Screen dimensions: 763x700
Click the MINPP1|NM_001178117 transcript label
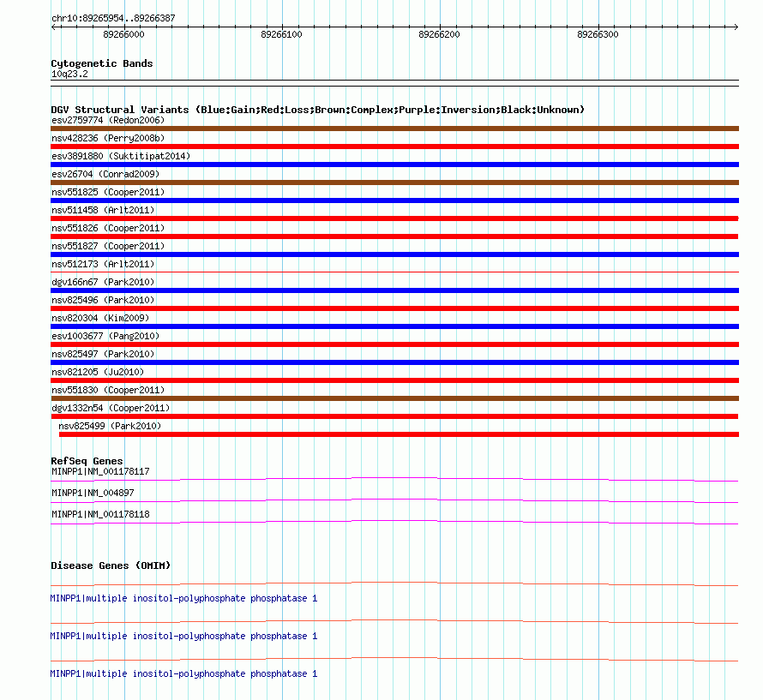[100, 471]
